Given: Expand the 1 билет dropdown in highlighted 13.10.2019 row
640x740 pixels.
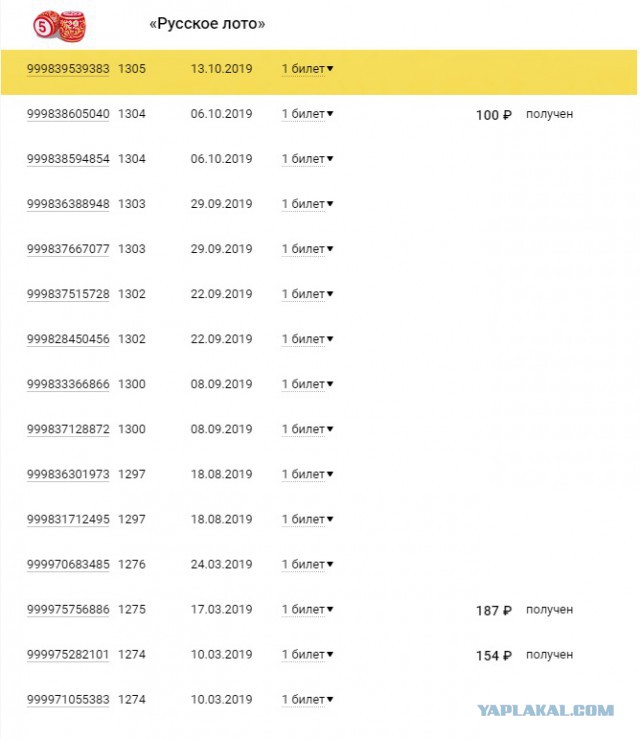Looking at the screenshot, I should tap(307, 69).
